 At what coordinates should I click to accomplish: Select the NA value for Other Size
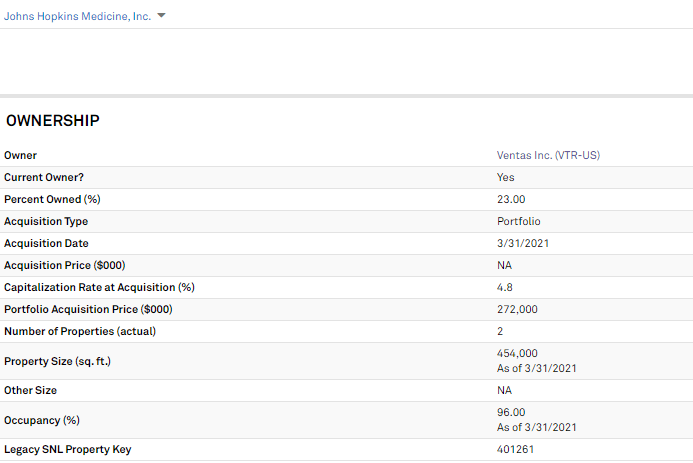(504, 390)
